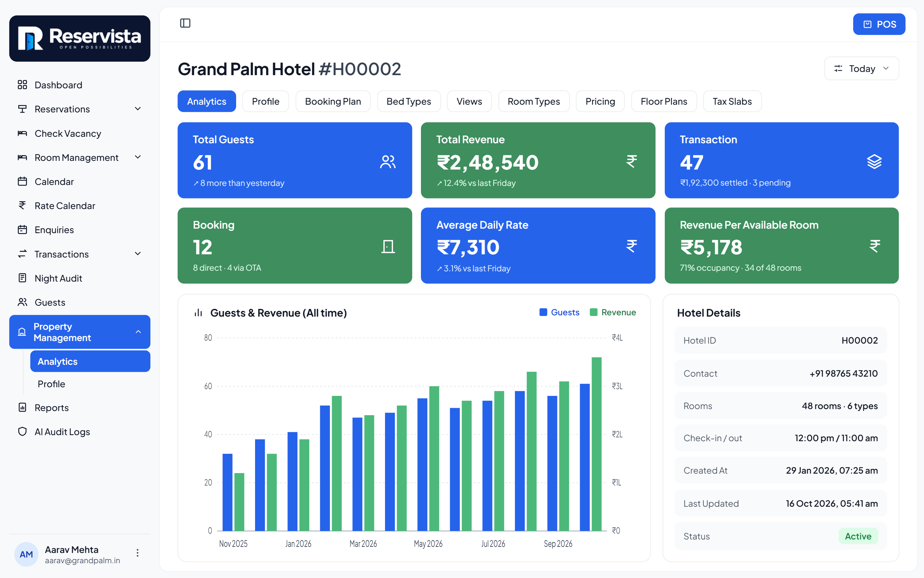This screenshot has width=924, height=578.
Task: Click the AM user avatar
Action: click(x=26, y=554)
